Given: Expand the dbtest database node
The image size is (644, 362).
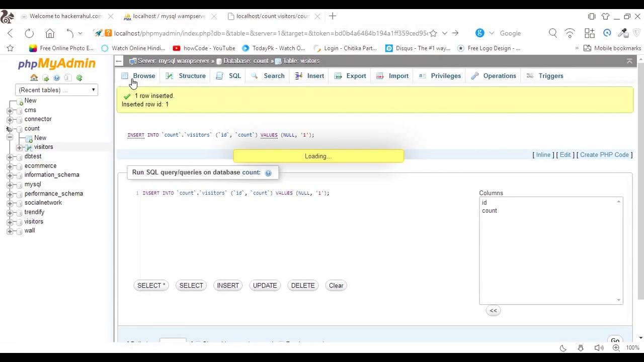Looking at the screenshot, I should [x=10, y=157].
